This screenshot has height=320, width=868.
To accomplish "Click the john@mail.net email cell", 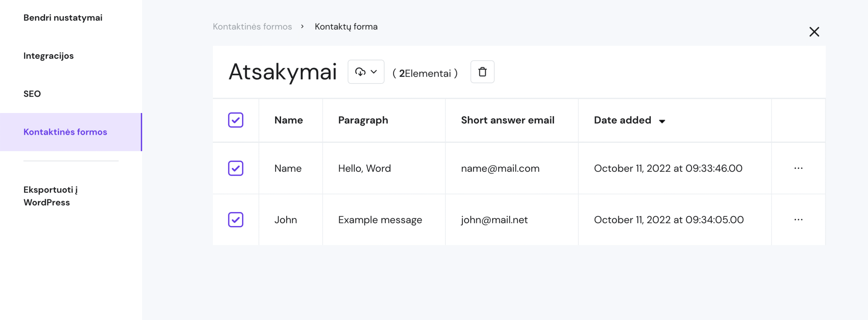I will coord(494,220).
